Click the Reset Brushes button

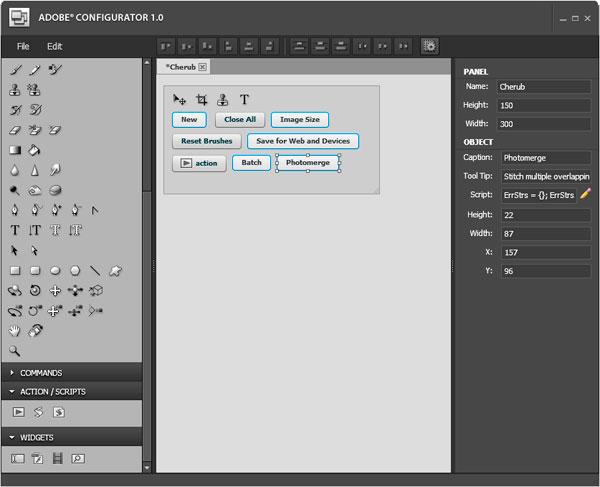207,141
